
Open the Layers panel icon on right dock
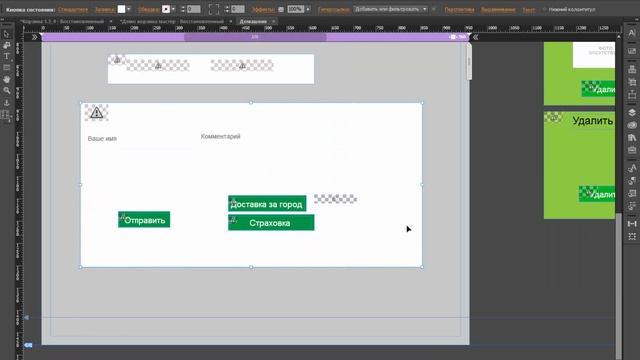click(632, 112)
